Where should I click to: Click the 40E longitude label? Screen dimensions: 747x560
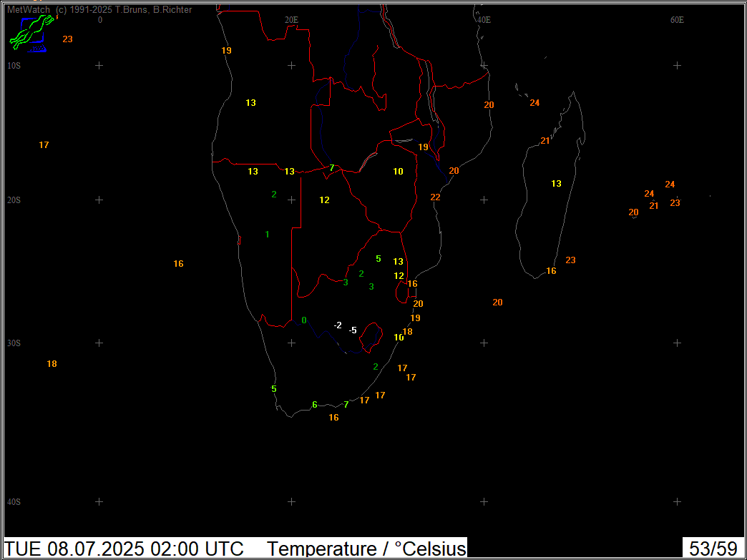[484, 20]
